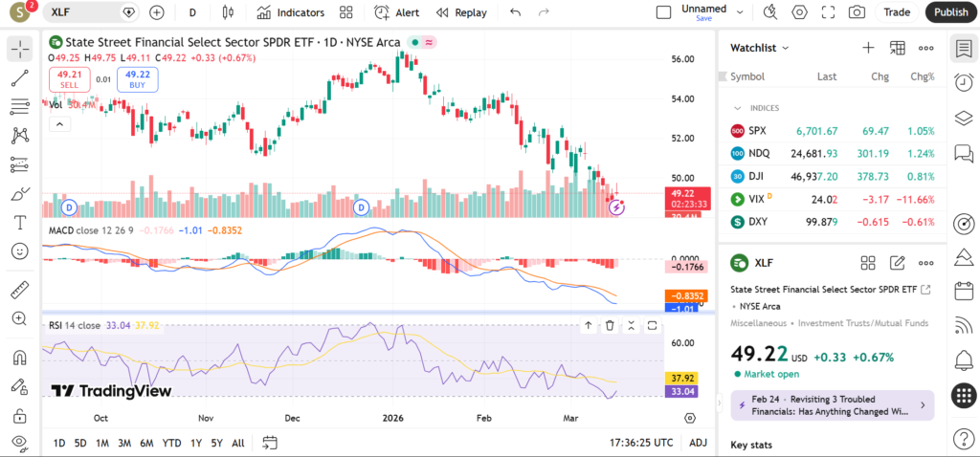Delete the RSI indicator with trash icon
The image size is (980, 457).
pos(610,326)
